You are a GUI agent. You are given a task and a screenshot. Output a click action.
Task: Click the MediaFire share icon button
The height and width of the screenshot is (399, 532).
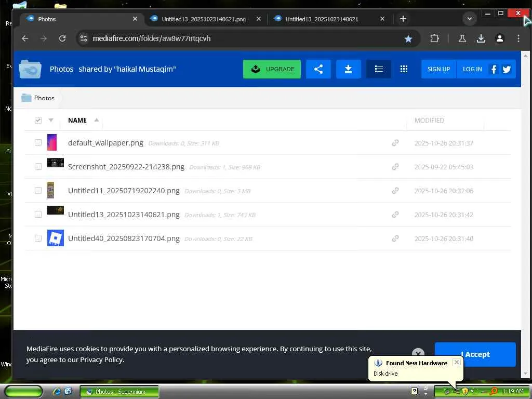[318, 69]
